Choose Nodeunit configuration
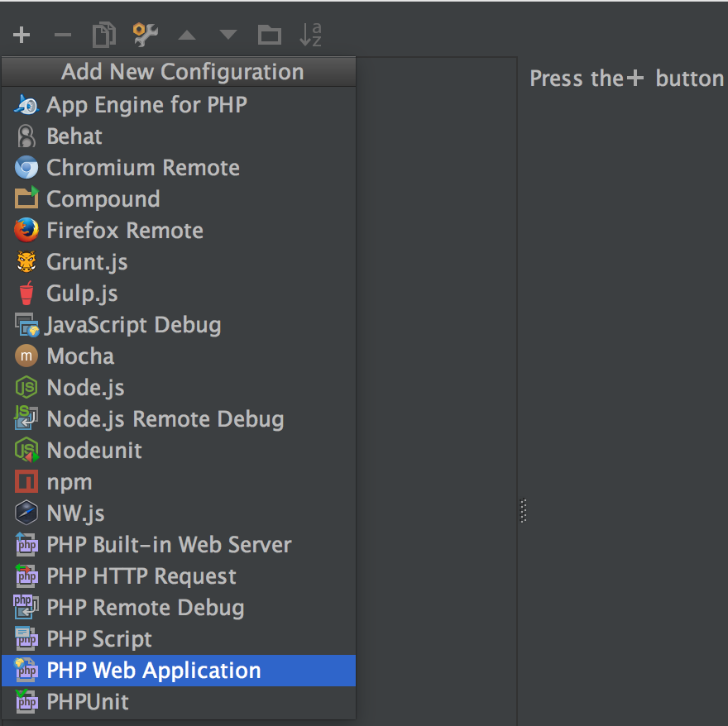728x726 pixels. 179,451
